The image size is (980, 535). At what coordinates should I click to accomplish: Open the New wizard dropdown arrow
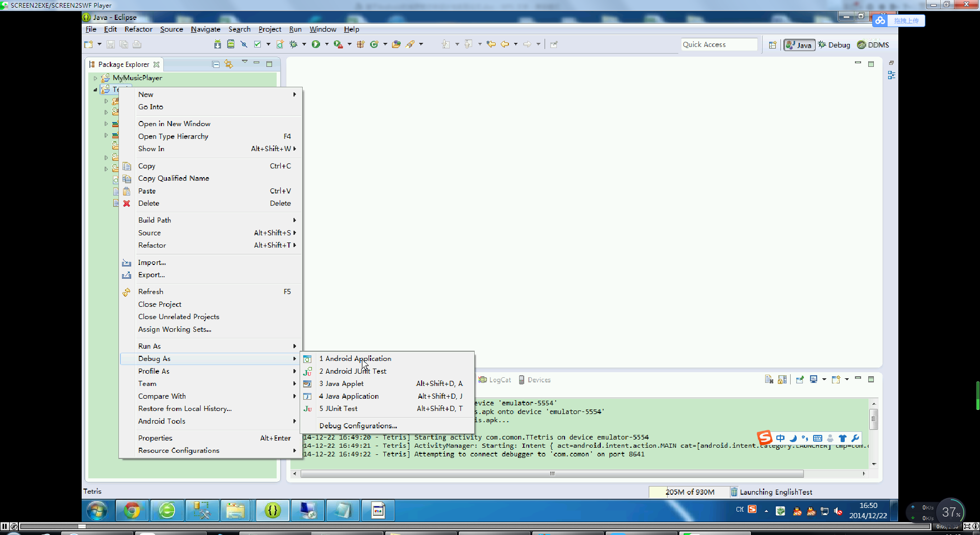point(100,44)
